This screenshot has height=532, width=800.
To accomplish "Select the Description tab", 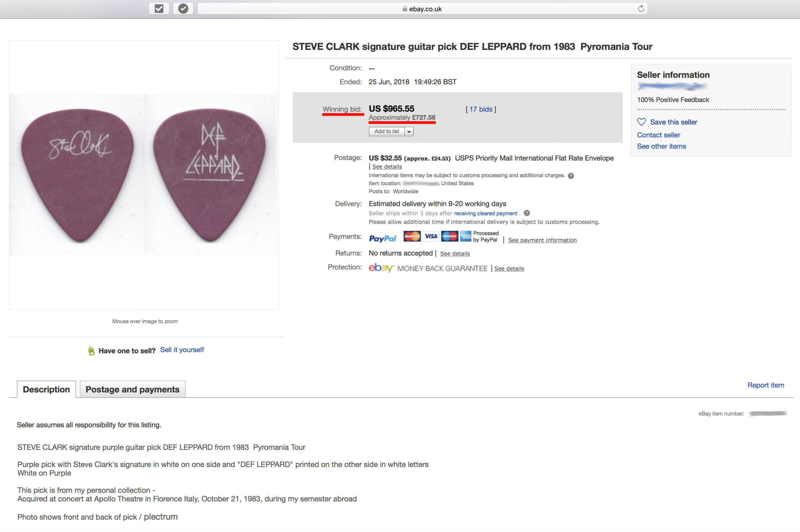I will (46, 389).
